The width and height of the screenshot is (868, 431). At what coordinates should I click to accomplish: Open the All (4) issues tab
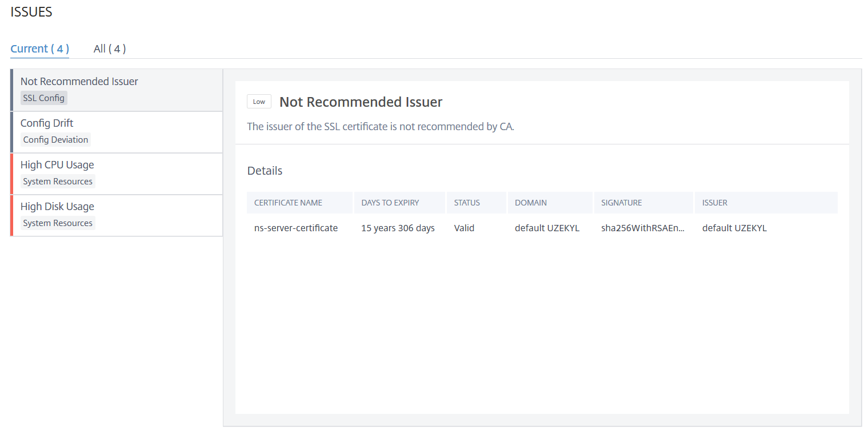click(x=110, y=49)
